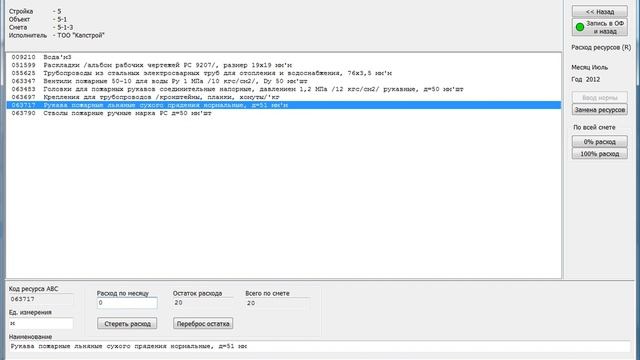Image resolution: width=640 pixels, height=360 pixels.
Task: Select row 063697 Крепления для трубопроводов
Action: coord(284,97)
